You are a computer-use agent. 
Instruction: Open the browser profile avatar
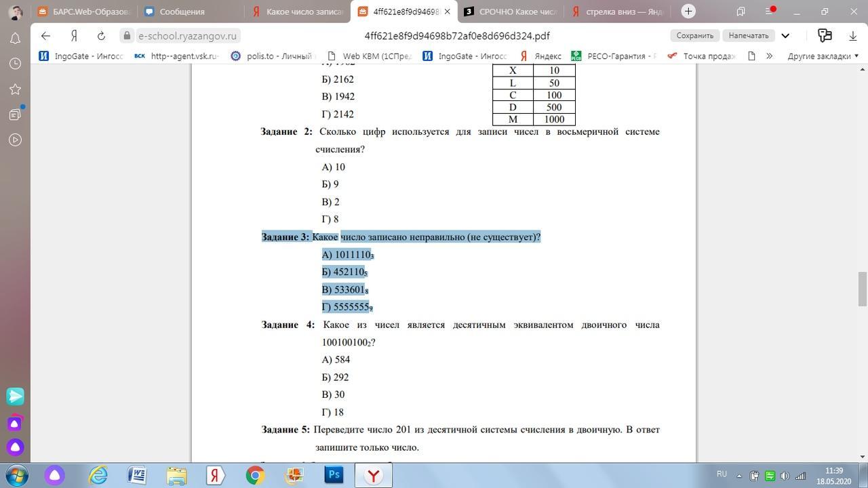click(16, 12)
